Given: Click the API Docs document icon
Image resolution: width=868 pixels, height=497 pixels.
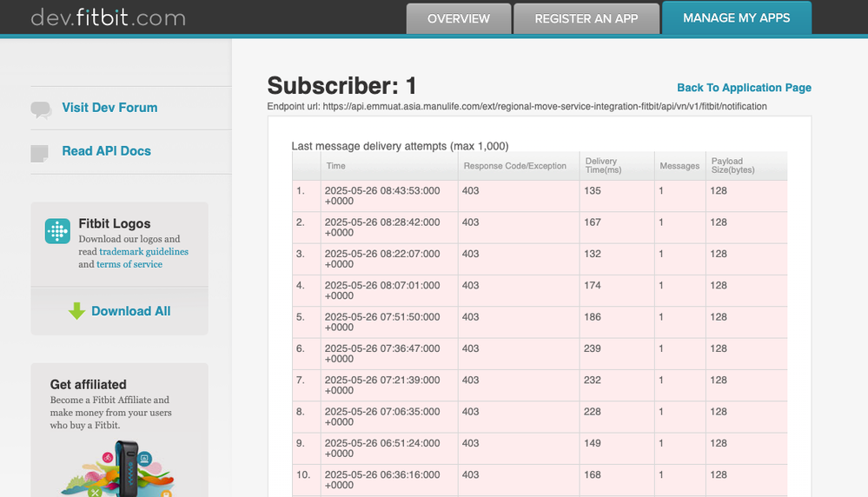Looking at the screenshot, I should click(x=40, y=153).
